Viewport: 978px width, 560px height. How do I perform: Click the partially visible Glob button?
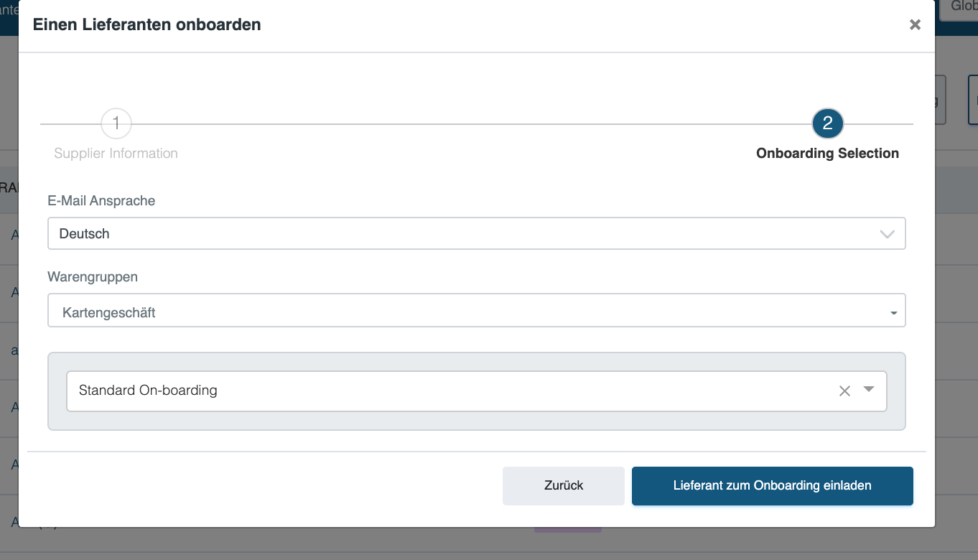[959, 9]
